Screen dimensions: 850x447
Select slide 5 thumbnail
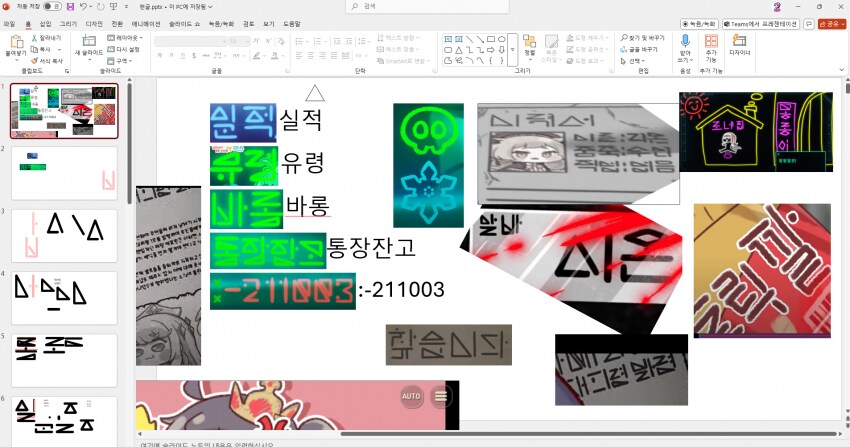(x=64, y=360)
